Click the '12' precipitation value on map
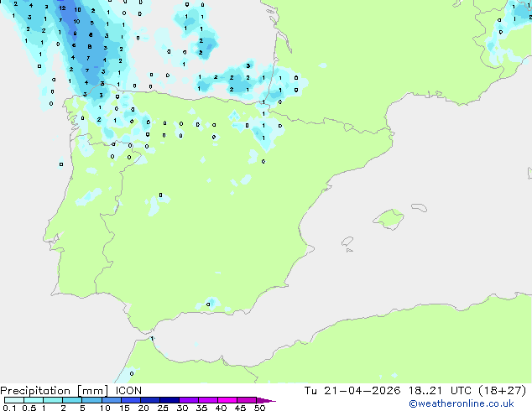The image size is (532, 411). [62, 8]
